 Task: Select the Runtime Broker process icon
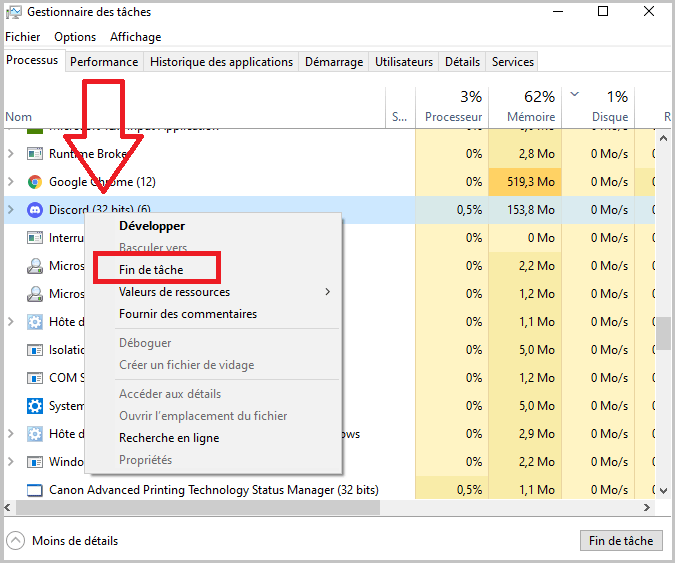(x=34, y=154)
